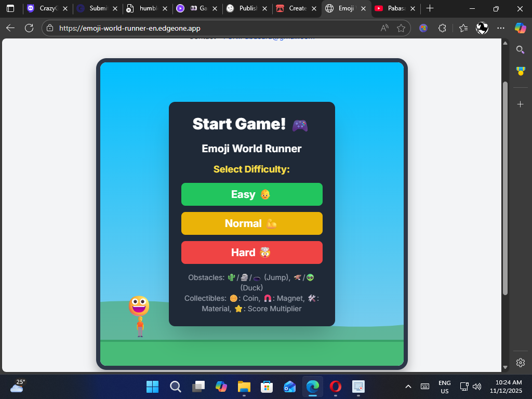Screen dimensions: 532x399
Task: Open File Explorer from taskbar
Action: [x=244, y=387]
